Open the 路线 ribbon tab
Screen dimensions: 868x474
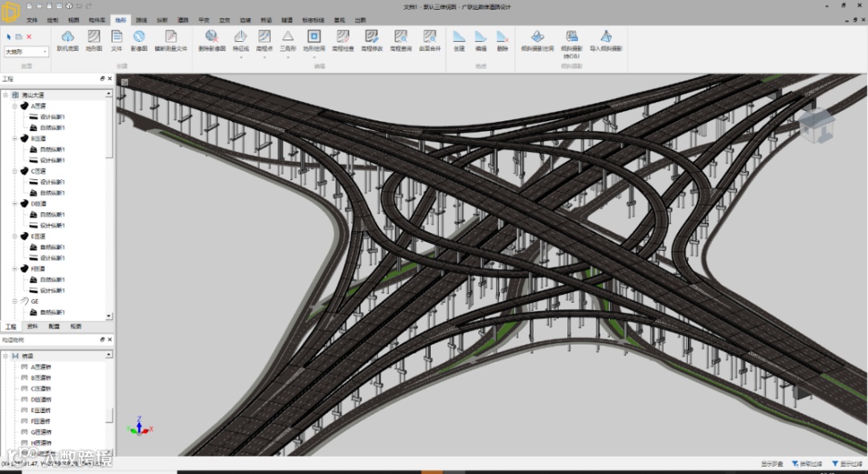[x=141, y=19]
